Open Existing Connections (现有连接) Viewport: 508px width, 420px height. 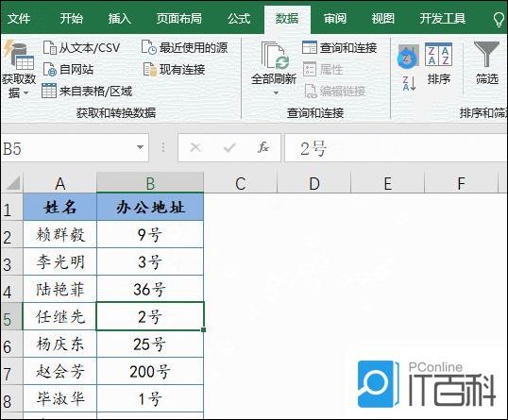click(175, 69)
